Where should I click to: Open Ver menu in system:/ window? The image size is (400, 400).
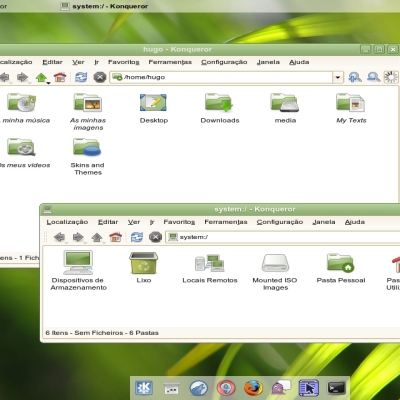pos(134,222)
